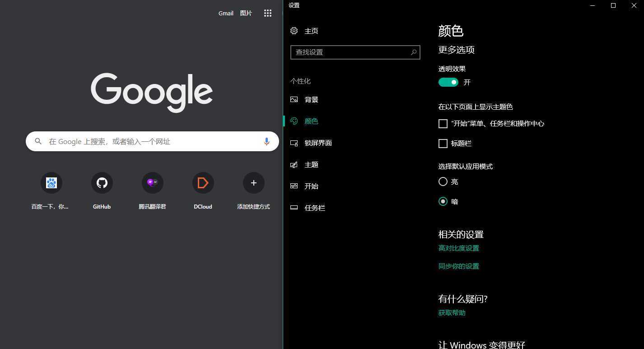Click the 添加快捷方式 label

tap(254, 207)
